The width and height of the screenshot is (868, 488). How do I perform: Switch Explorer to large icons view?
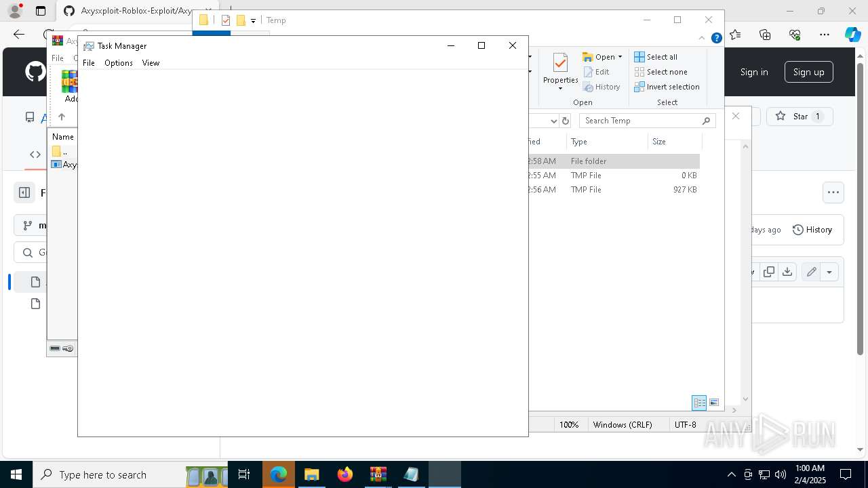click(714, 403)
